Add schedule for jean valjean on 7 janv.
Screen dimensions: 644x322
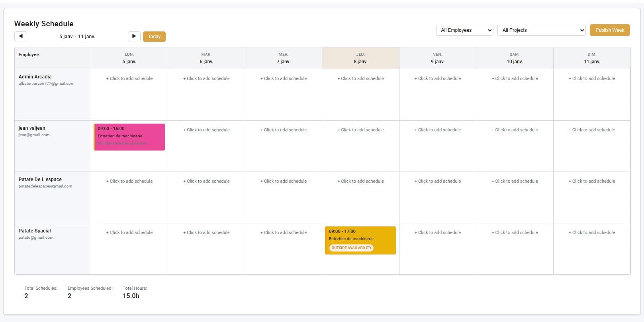pyautogui.click(x=284, y=130)
